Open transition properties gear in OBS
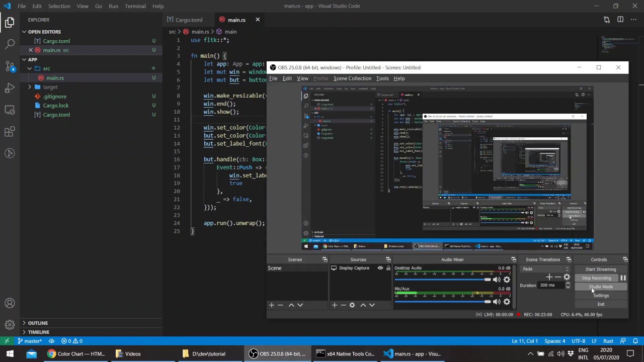 (x=567, y=277)
